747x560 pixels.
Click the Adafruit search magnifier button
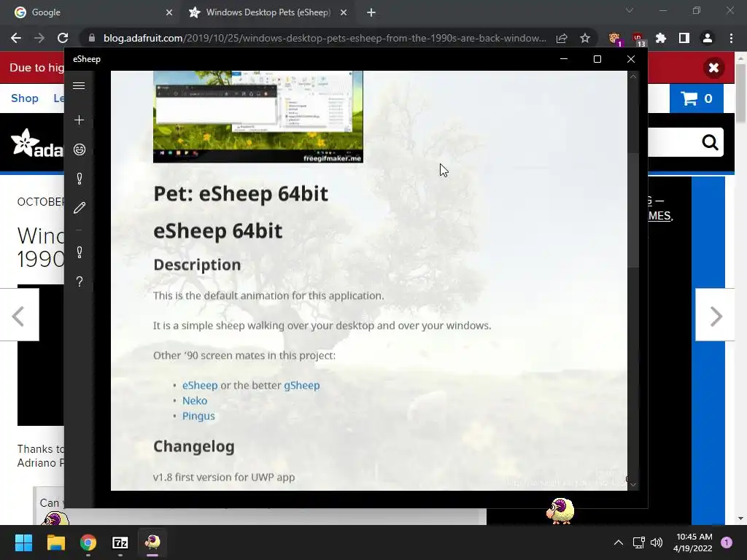point(709,142)
